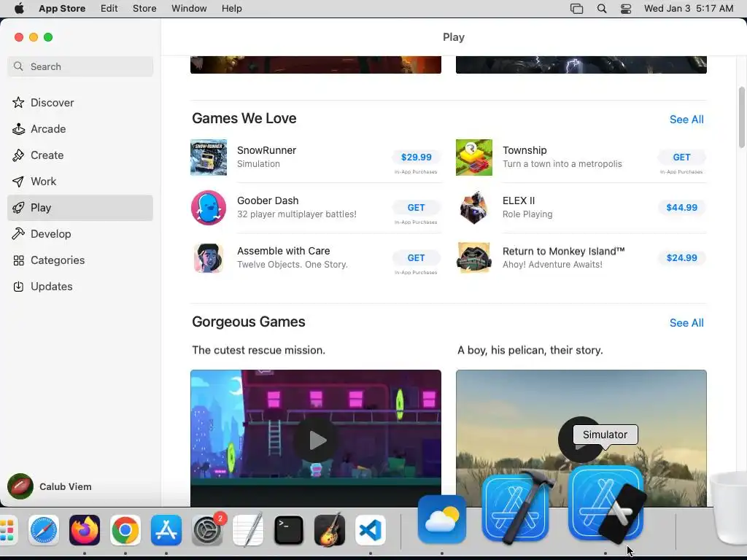Open Spotlight search in menu bar
This screenshot has width=747, height=560.
point(602,9)
